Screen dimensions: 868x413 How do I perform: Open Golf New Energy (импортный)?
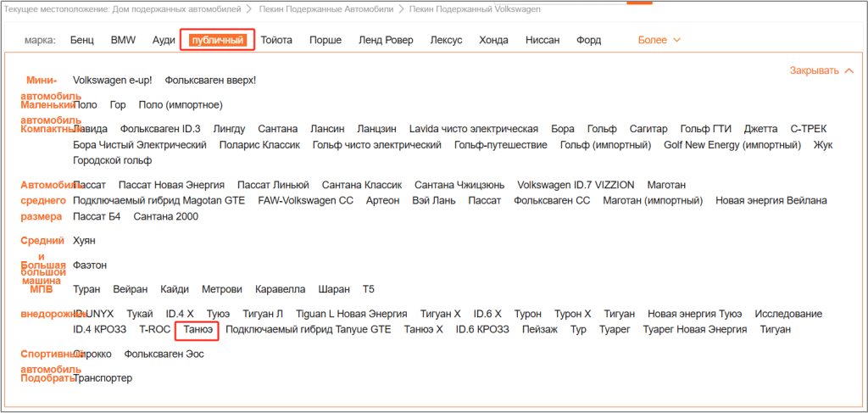coord(732,145)
